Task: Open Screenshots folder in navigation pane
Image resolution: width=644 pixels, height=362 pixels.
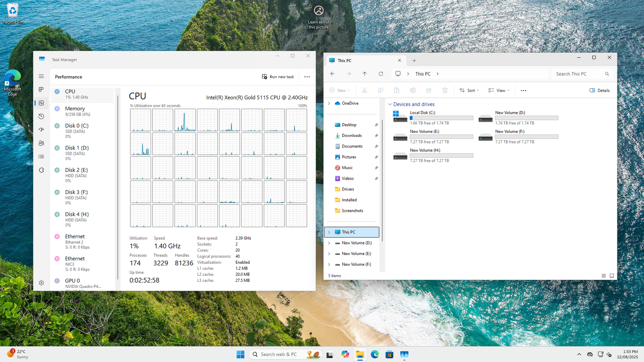Action: coord(352,211)
